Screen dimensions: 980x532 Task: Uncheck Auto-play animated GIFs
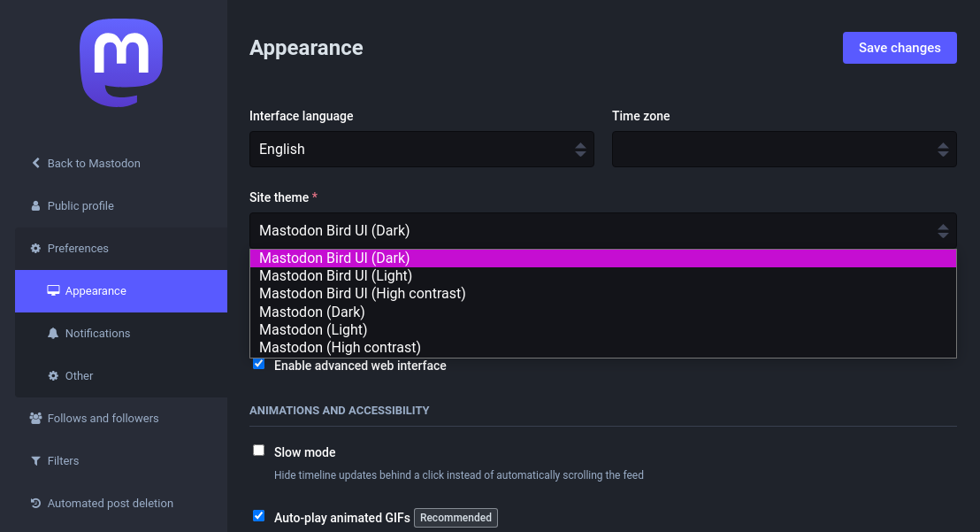click(x=259, y=516)
